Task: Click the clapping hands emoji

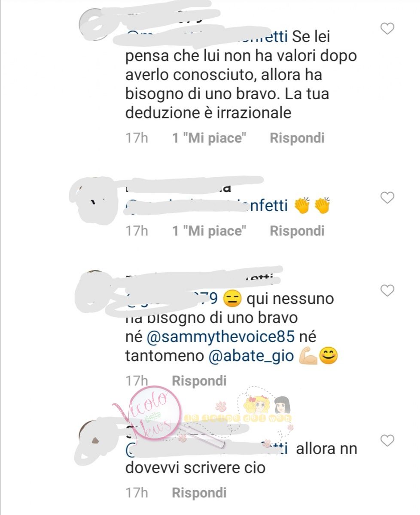Action: 312,206
